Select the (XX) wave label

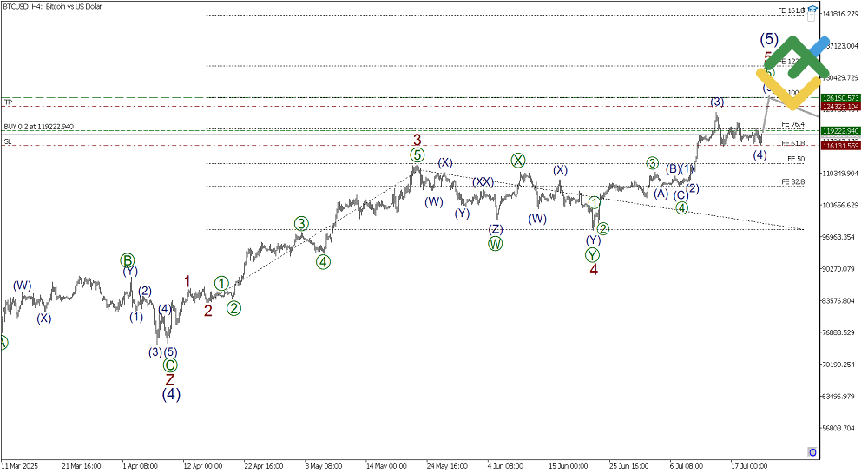(x=483, y=182)
